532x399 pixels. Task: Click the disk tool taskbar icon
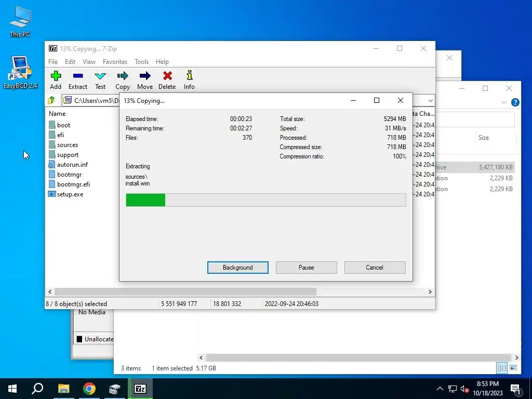[115, 389]
